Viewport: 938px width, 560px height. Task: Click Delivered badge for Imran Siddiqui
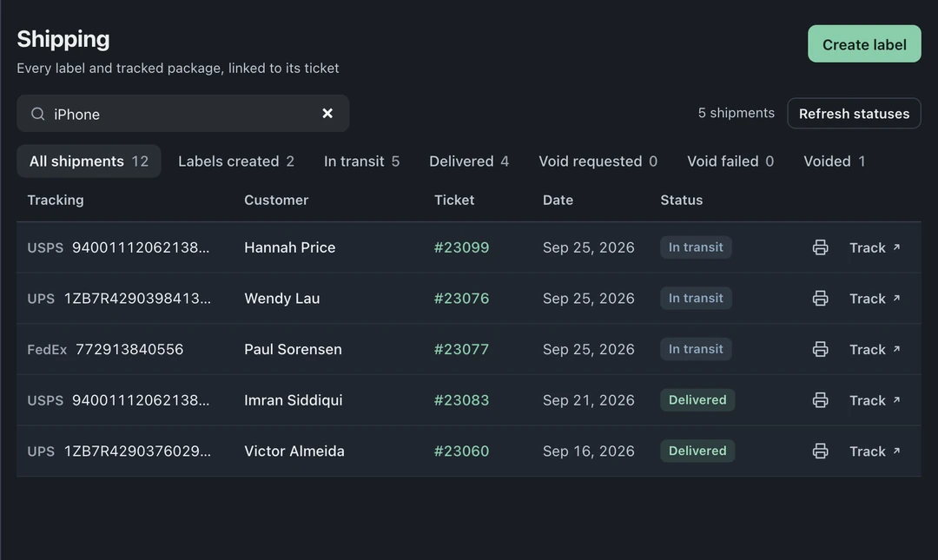coord(697,399)
